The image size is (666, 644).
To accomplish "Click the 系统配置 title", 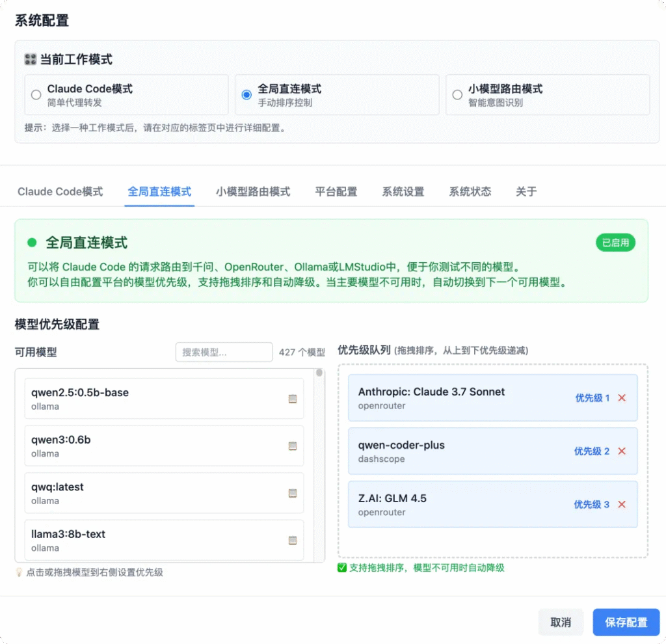I will tap(42, 20).
